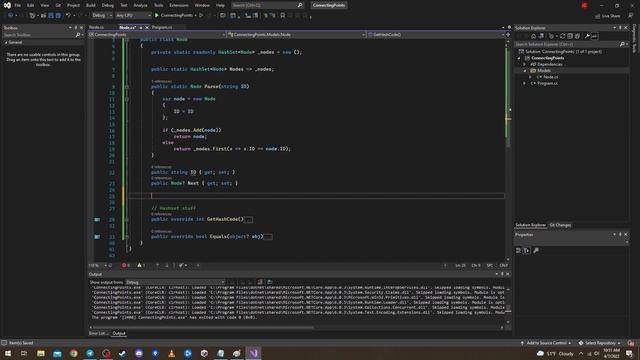The height and width of the screenshot is (360, 640).
Task: Expand the Dependencies tree node
Action: pyautogui.click(x=525, y=64)
